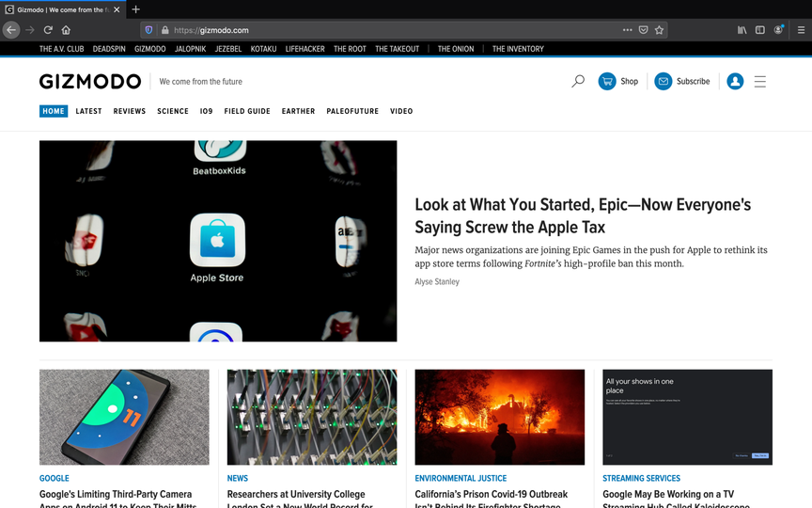This screenshot has height=508, width=812.
Task: Bookmark this page with the star icon
Action: [659, 30]
